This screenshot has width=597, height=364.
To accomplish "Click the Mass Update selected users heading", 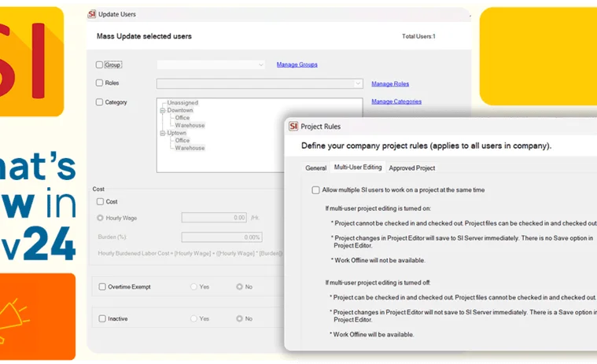I will [x=144, y=36].
